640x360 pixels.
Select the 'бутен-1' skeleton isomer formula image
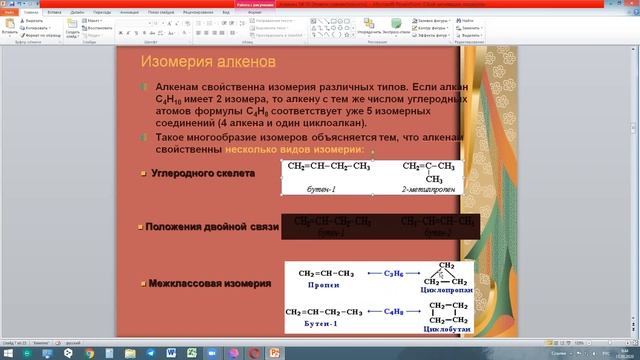click(372, 177)
